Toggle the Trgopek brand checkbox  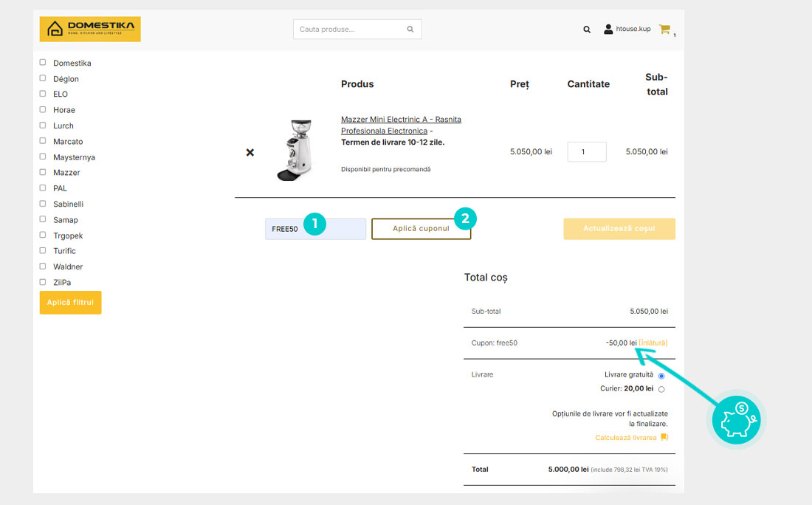tap(43, 235)
